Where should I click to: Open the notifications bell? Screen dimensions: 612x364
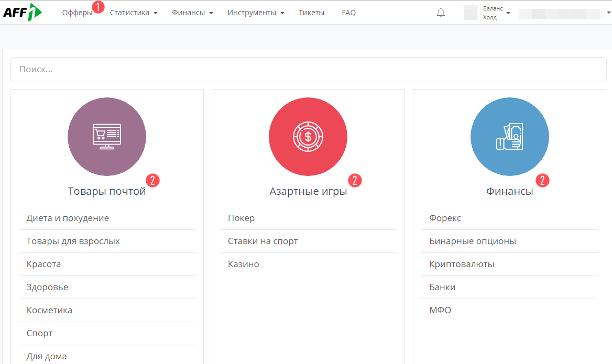pos(441,13)
